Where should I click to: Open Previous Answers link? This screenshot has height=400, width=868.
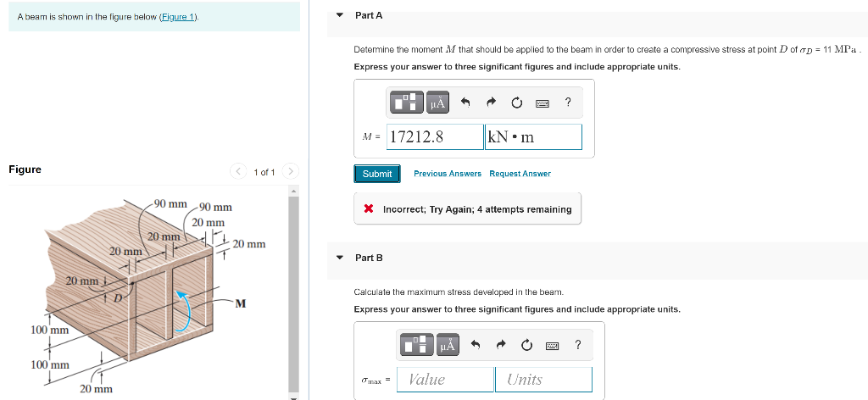click(448, 174)
